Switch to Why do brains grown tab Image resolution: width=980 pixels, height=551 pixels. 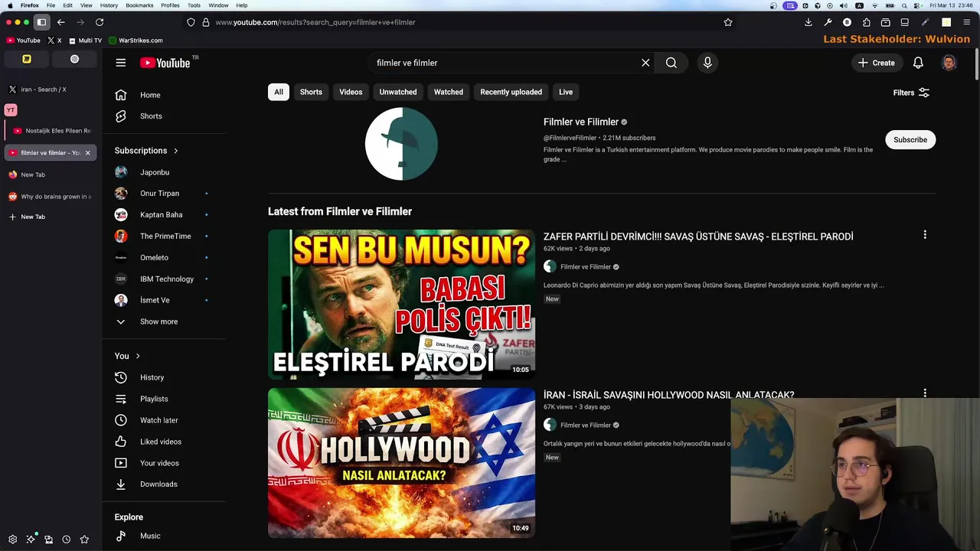49,197
